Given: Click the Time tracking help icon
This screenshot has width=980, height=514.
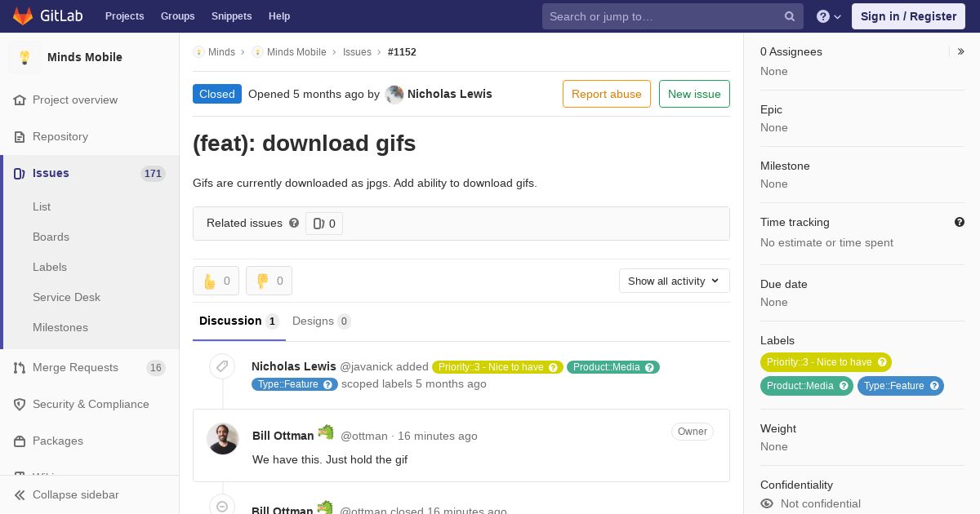Looking at the screenshot, I should point(960,222).
